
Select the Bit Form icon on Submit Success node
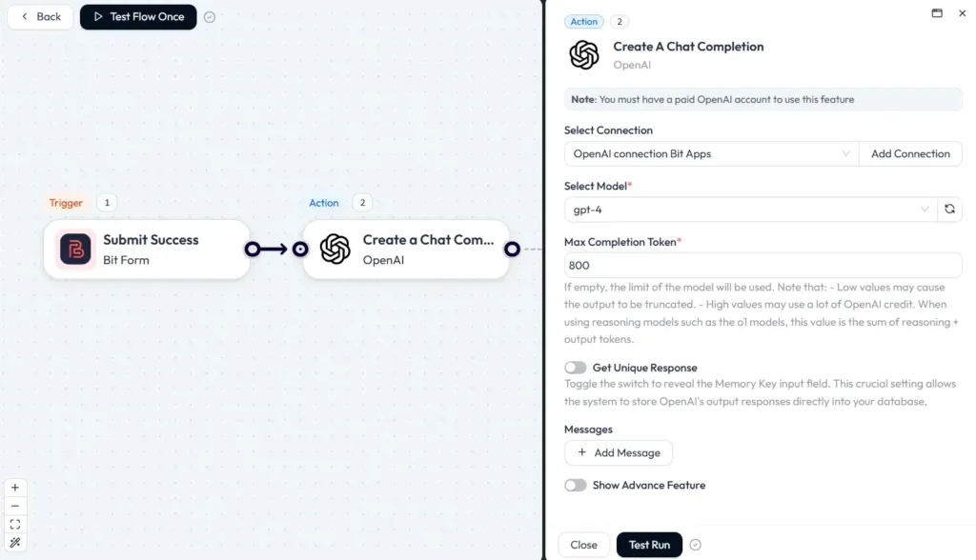74,249
